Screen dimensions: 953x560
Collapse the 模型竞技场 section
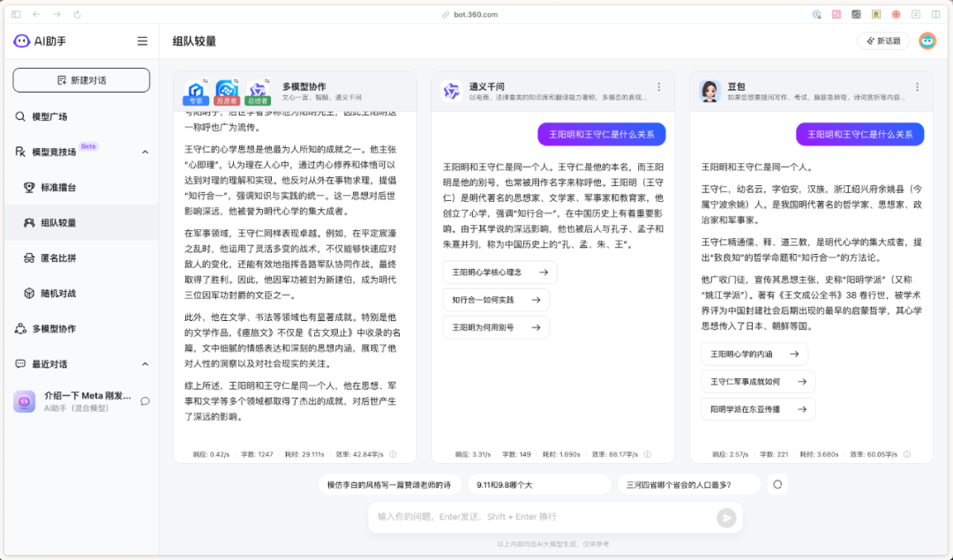coord(146,152)
